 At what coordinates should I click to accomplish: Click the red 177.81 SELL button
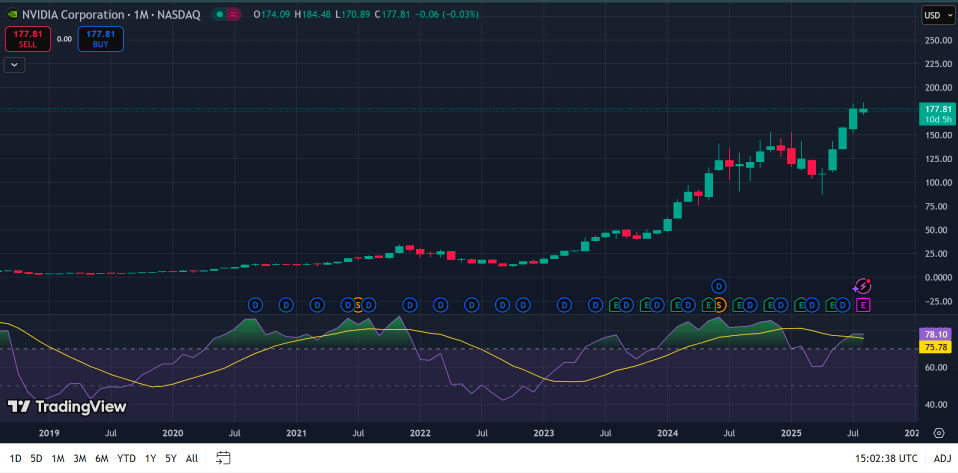tap(27, 39)
